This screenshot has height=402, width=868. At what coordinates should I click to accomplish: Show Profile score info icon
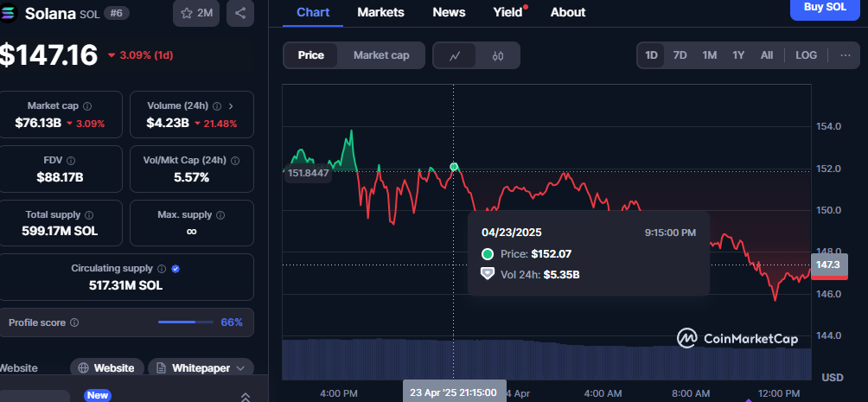click(74, 322)
